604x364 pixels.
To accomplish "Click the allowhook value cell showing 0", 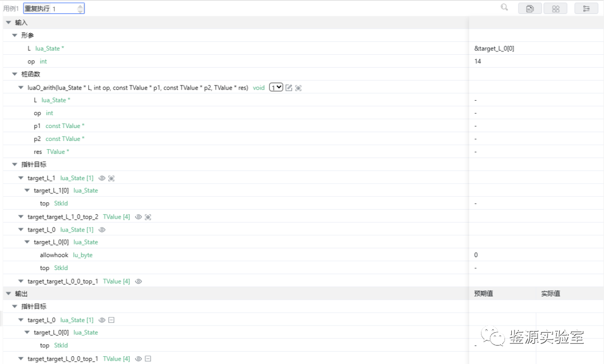I will click(x=476, y=255).
